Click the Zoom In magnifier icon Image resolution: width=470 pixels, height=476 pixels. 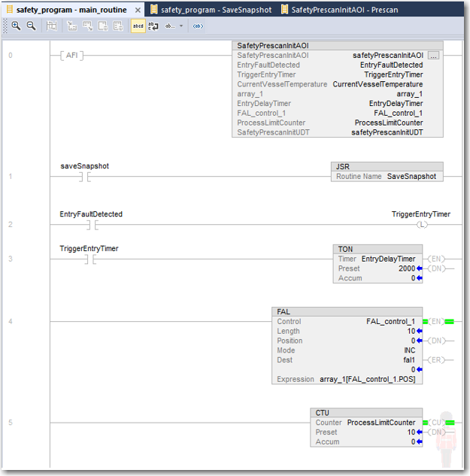click(16, 26)
